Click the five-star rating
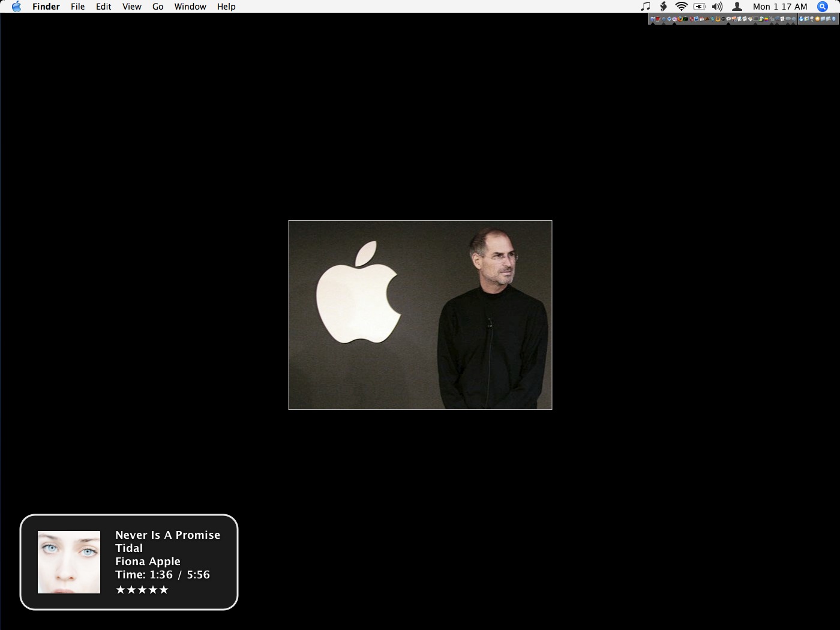This screenshot has height=630, width=840. pyautogui.click(x=142, y=590)
